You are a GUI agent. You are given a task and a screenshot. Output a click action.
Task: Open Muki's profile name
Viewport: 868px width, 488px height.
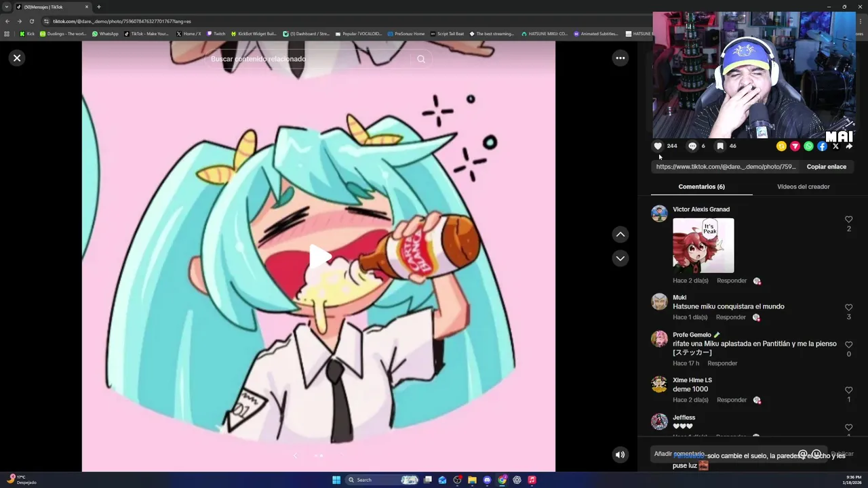(679, 298)
